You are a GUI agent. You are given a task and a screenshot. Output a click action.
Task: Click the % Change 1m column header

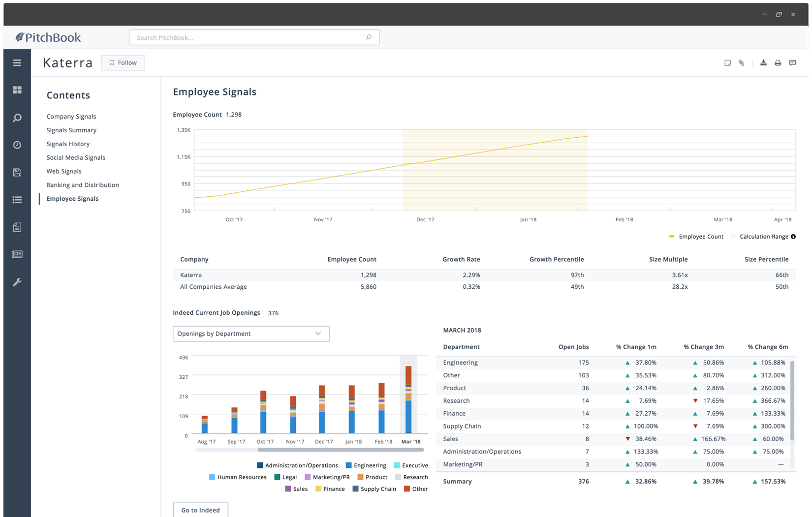coord(636,347)
